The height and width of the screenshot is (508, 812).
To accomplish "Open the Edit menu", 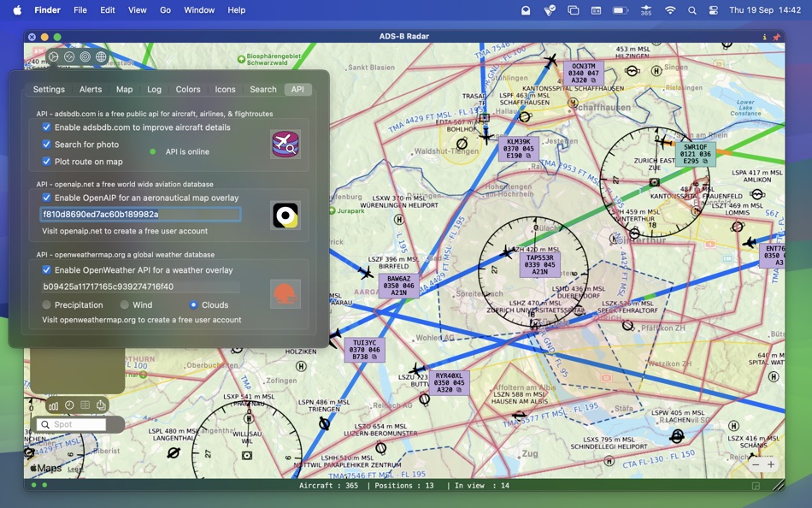I will (108, 10).
